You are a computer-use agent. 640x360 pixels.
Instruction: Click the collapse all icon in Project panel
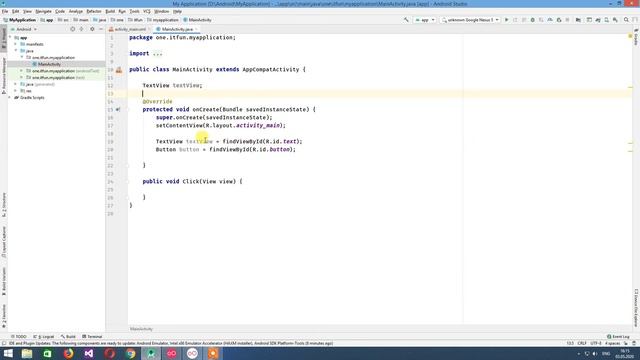coord(81,29)
